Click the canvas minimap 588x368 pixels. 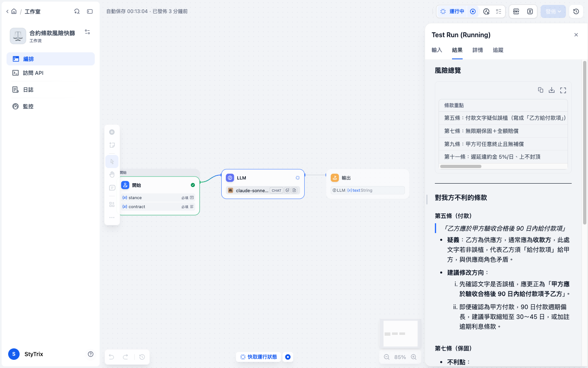[401, 334]
